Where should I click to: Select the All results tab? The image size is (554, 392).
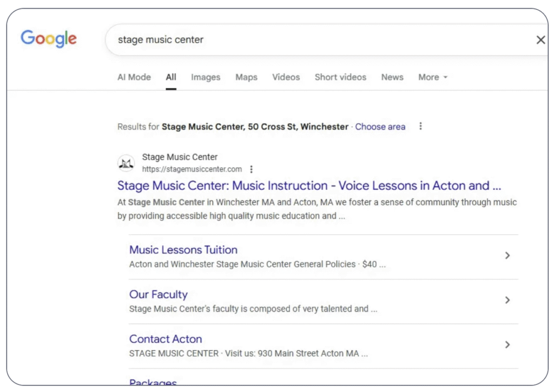(x=171, y=77)
